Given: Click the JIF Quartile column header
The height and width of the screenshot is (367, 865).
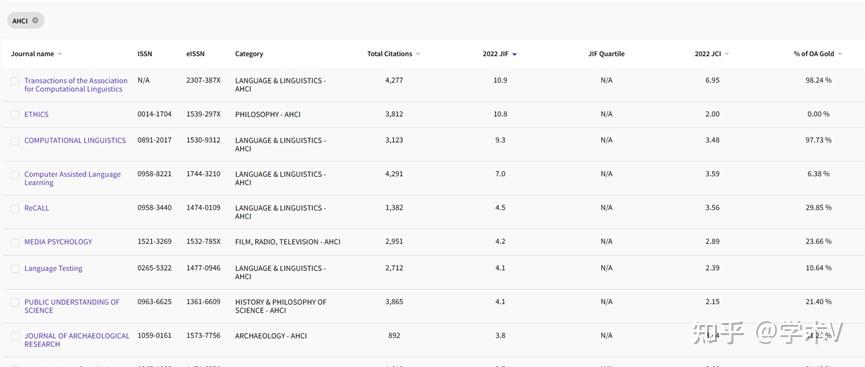Looking at the screenshot, I should 606,54.
